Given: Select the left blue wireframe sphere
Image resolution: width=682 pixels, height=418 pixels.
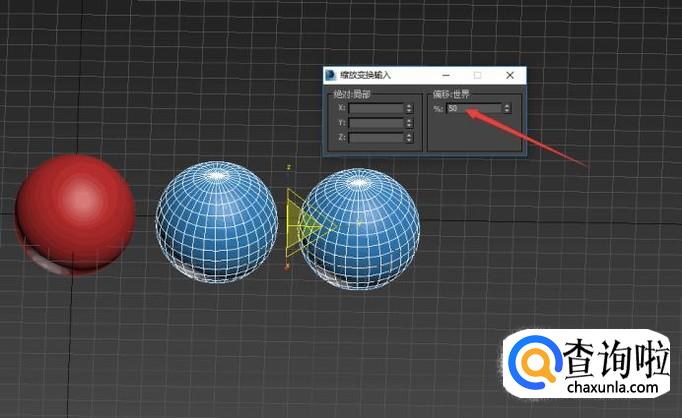Looking at the screenshot, I should [x=216, y=222].
